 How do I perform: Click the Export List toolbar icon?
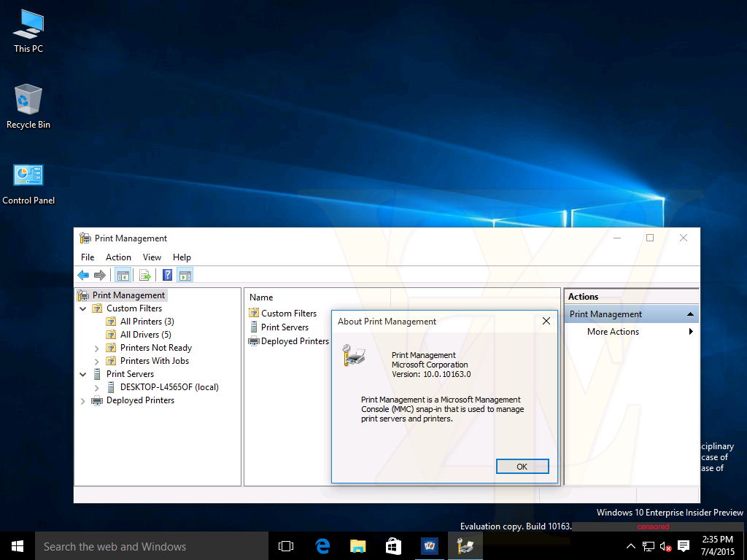145,275
